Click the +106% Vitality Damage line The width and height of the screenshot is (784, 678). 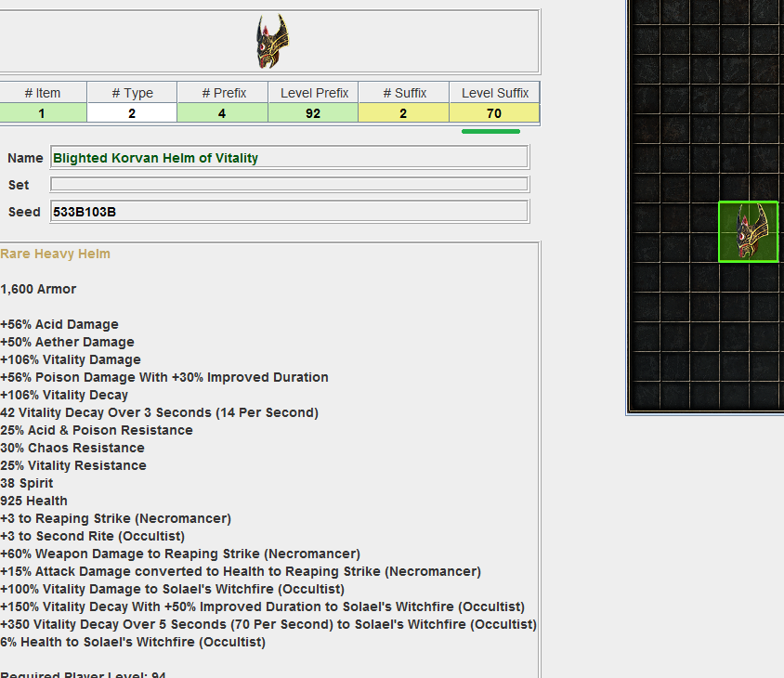point(71,359)
